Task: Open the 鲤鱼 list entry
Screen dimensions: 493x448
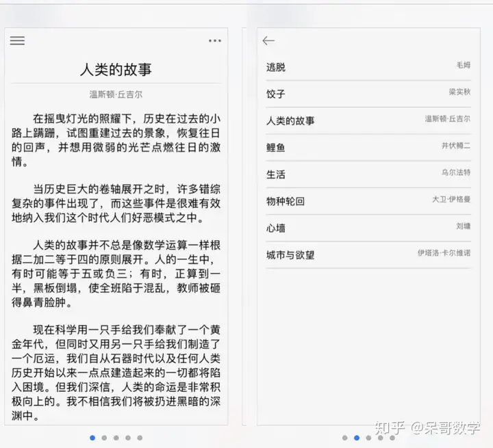Action: point(276,147)
